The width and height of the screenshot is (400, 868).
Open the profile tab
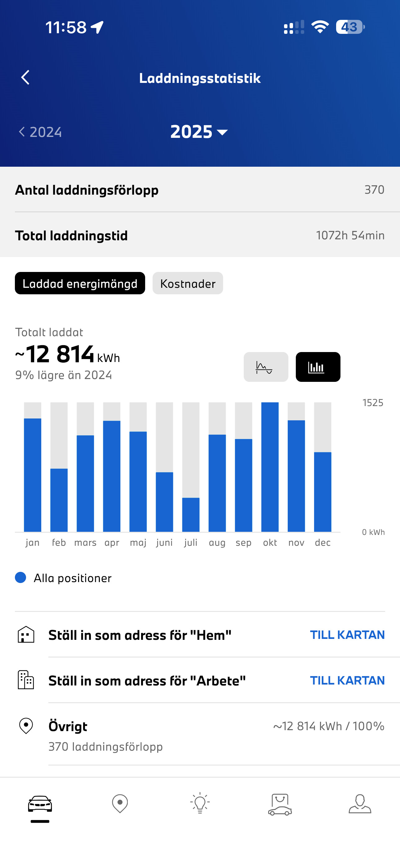360,804
